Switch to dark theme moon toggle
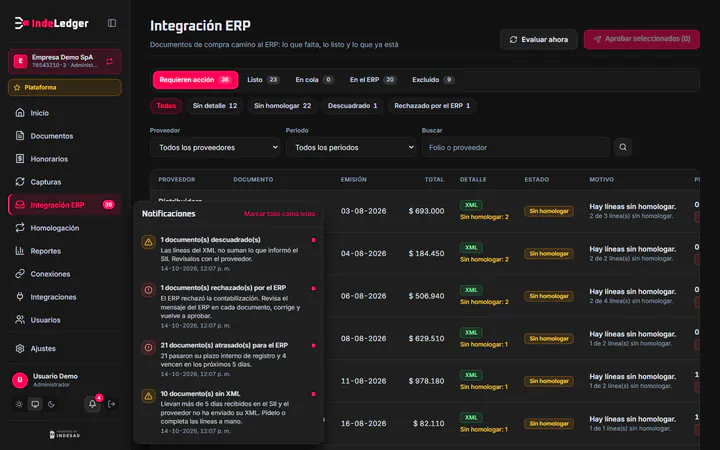Viewport: 720px width, 450px height. click(x=51, y=404)
